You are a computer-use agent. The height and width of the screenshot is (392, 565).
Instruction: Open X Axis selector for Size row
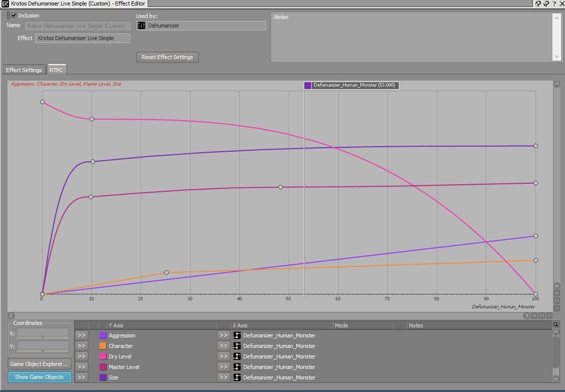[223, 377]
